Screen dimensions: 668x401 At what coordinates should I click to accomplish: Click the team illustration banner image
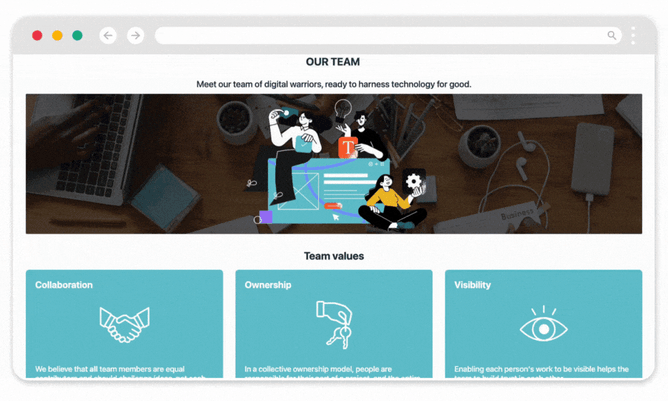334,164
